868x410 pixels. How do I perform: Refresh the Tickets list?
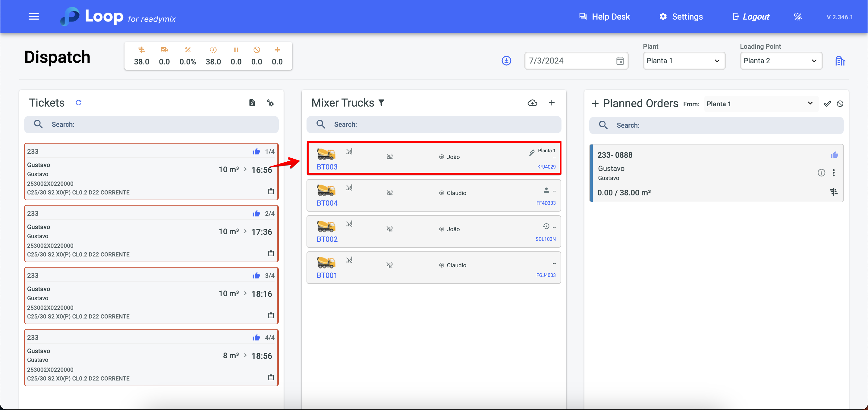[78, 103]
